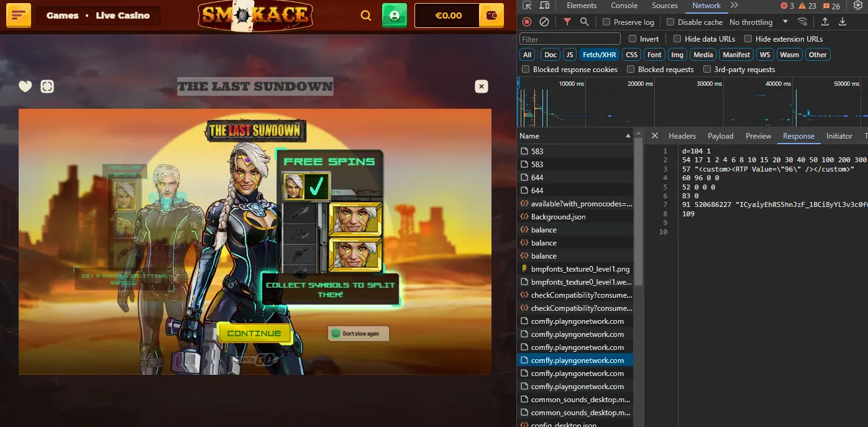
Task: Open Games link in header
Action: coord(63,16)
